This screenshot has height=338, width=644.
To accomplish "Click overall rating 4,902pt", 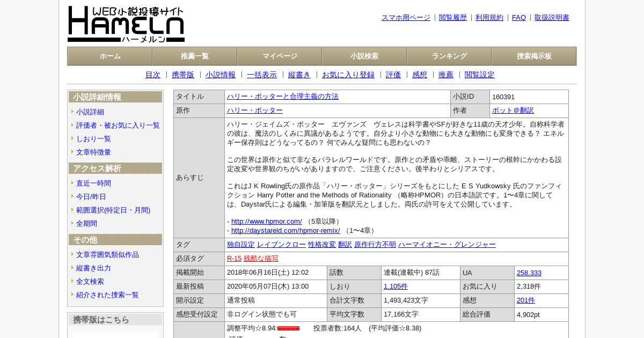I will [528, 315].
